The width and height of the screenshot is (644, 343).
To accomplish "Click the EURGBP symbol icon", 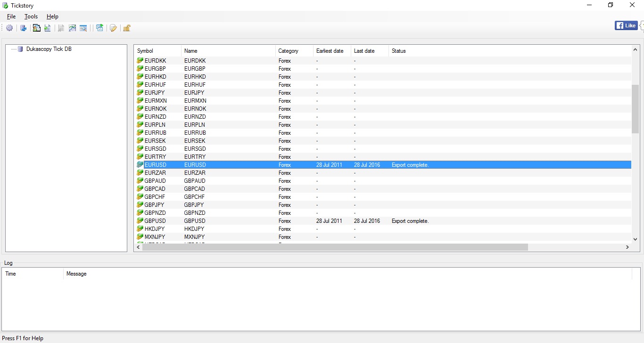I will 140,69.
